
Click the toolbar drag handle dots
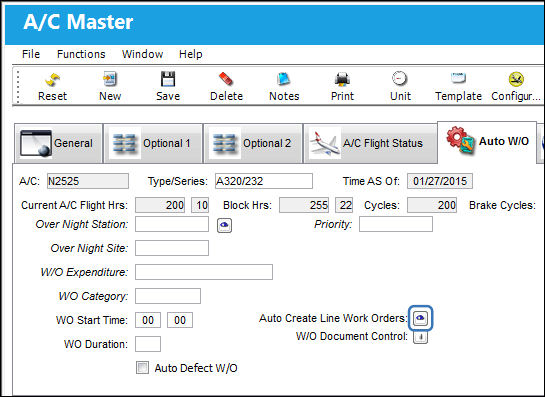18,87
